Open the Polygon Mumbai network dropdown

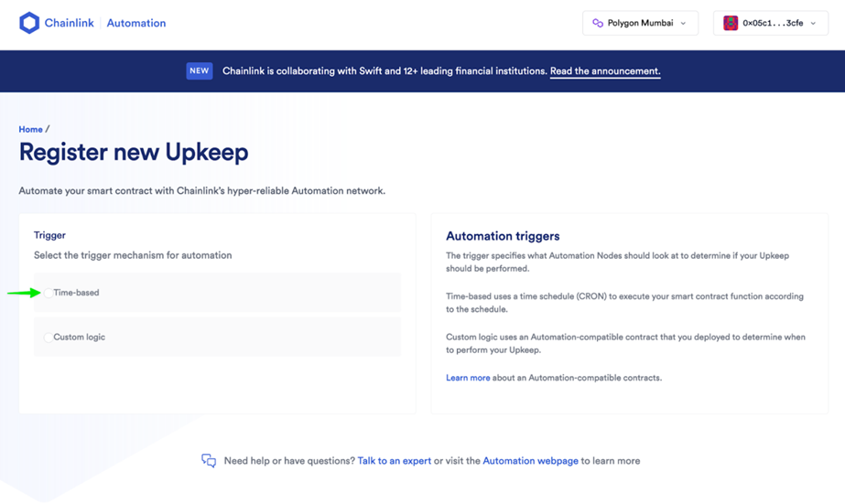point(640,23)
